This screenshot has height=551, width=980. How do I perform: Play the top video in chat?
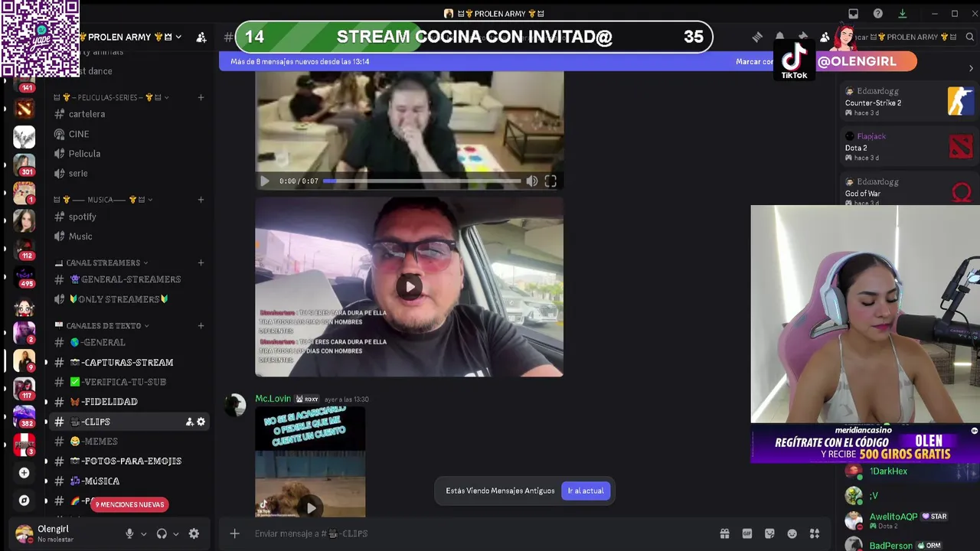265,181
